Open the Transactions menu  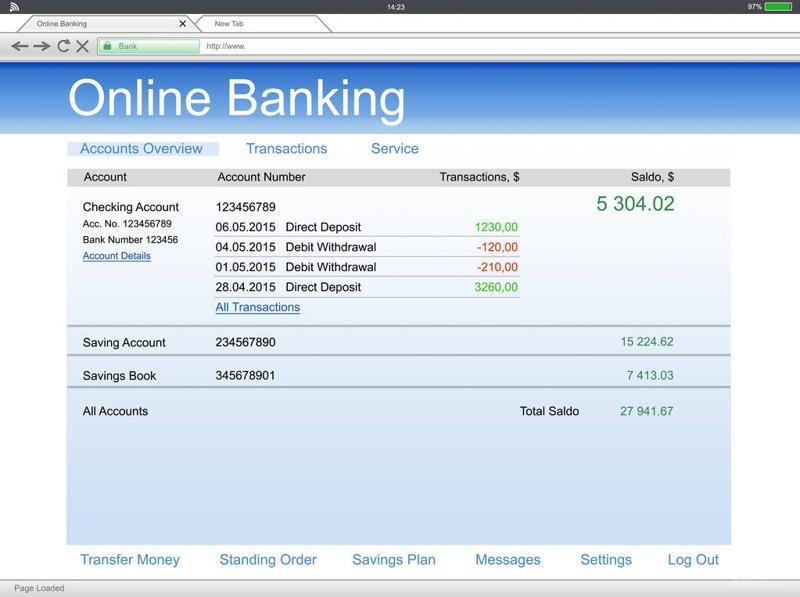(287, 148)
